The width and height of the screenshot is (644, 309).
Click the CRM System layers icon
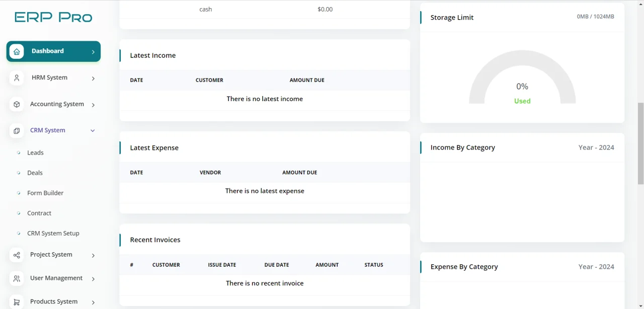point(17,131)
